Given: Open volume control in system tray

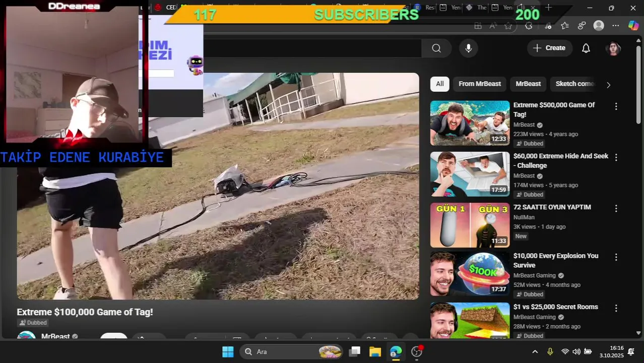Looking at the screenshot, I should 576,351.
